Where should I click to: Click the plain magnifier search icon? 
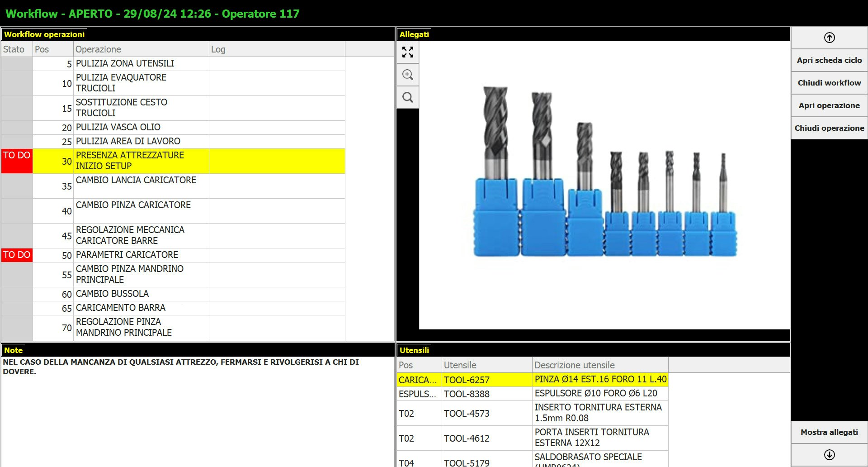408,97
